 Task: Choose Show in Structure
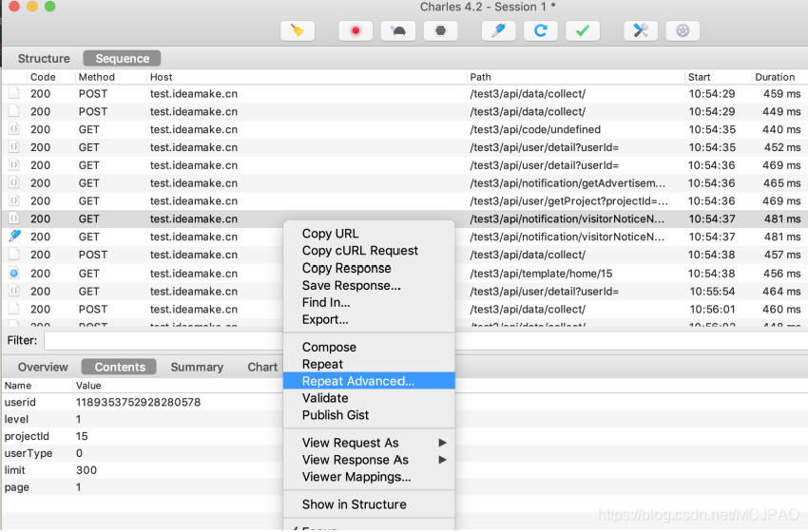(369, 504)
